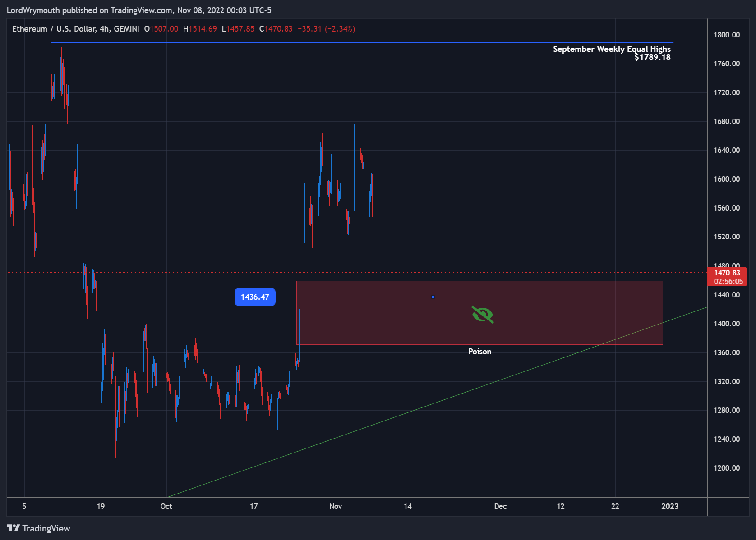The height and width of the screenshot is (540, 756).
Task: Select the 1436.47 blue price label
Action: click(255, 297)
